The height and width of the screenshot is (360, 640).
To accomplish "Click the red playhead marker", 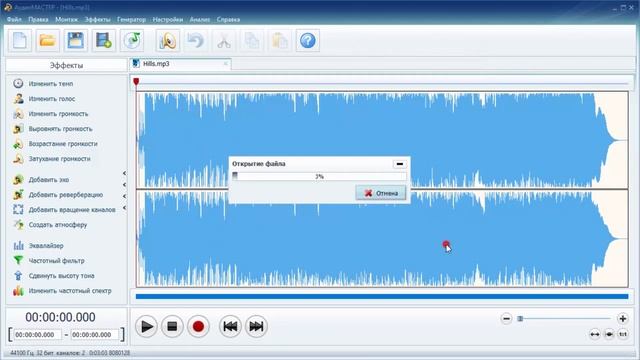I will click(136, 82).
